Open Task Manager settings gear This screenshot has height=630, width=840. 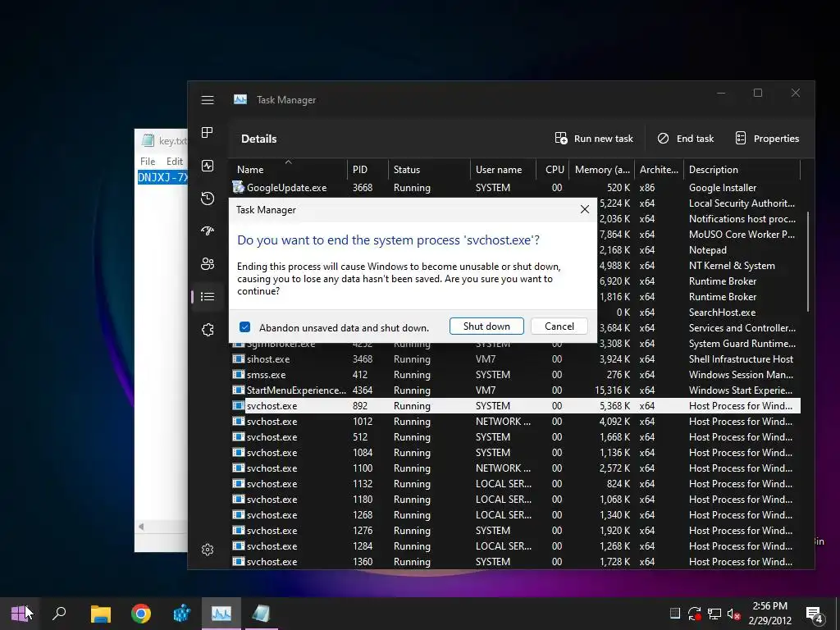coord(208,550)
